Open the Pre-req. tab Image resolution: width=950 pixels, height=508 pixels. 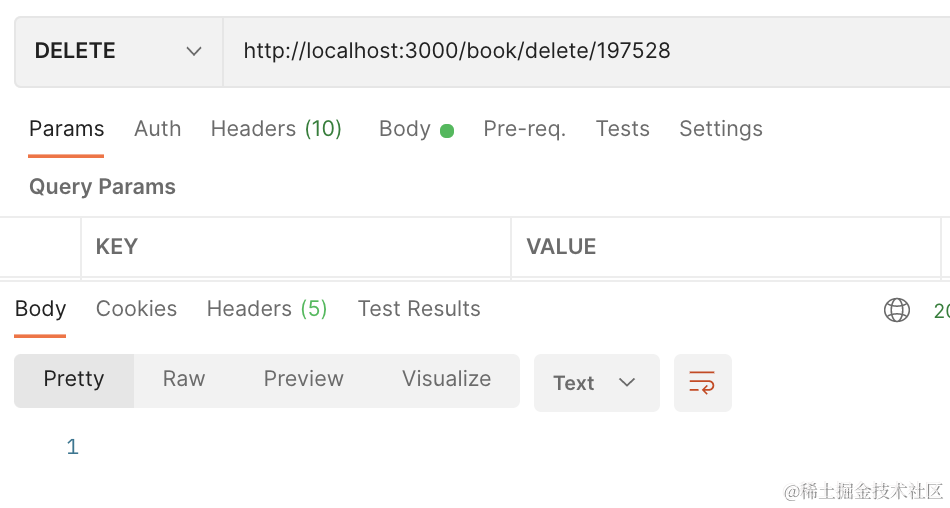point(525,129)
